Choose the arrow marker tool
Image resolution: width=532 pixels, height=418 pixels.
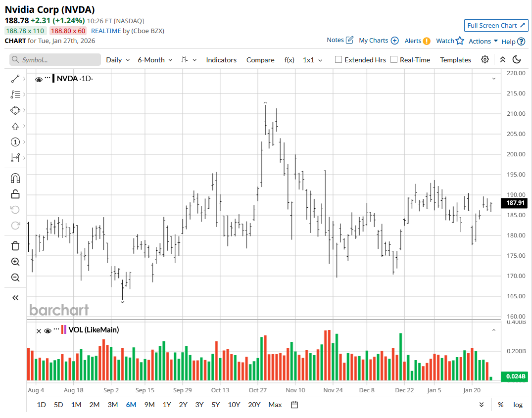pos(15,126)
